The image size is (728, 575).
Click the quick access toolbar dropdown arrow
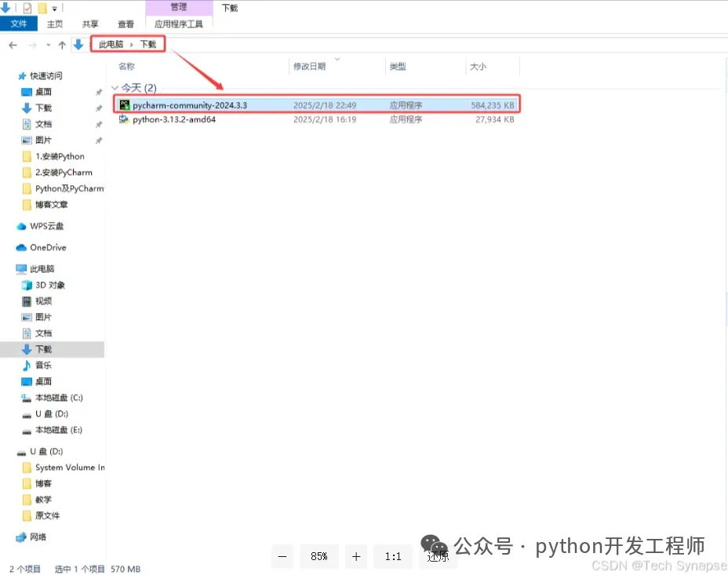coord(54,9)
